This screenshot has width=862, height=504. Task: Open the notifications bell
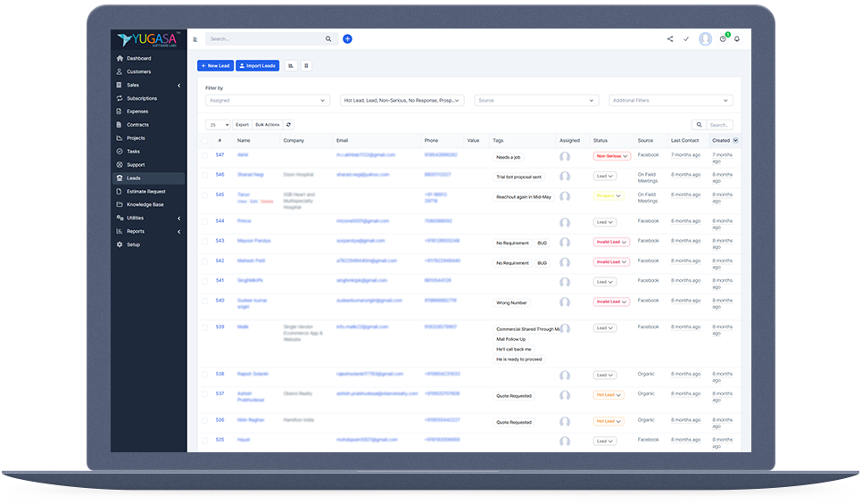pos(737,39)
